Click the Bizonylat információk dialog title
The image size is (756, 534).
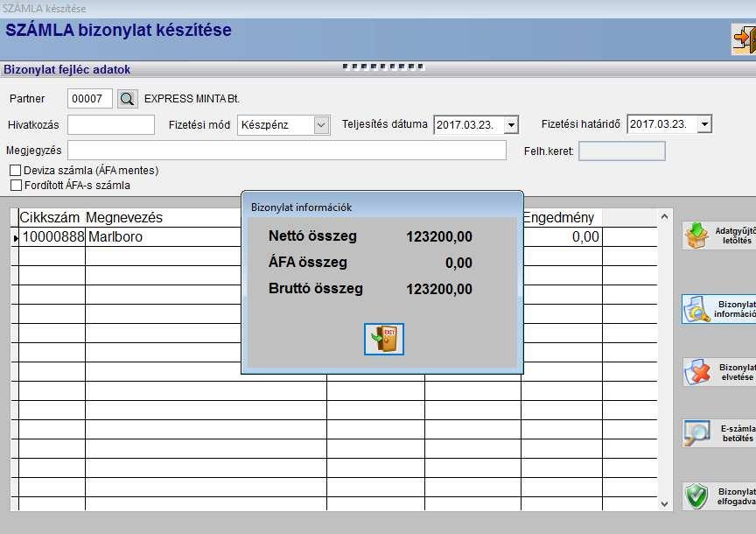(x=301, y=207)
